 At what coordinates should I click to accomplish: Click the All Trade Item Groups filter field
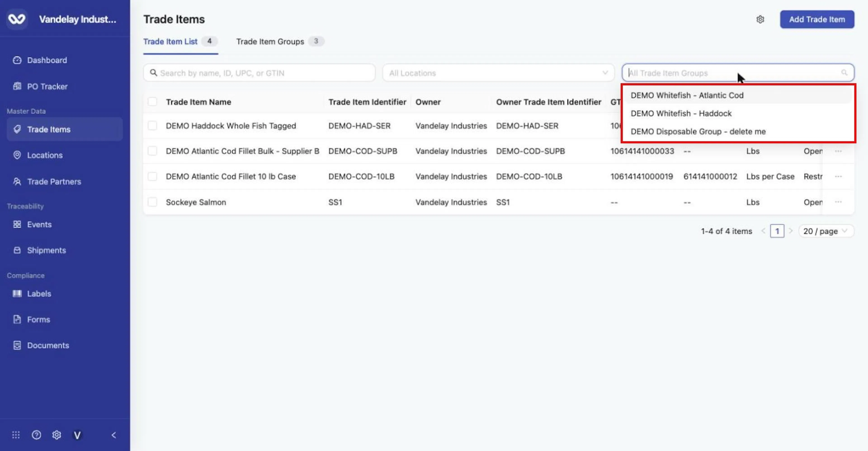pyautogui.click(x=738, y=73)
